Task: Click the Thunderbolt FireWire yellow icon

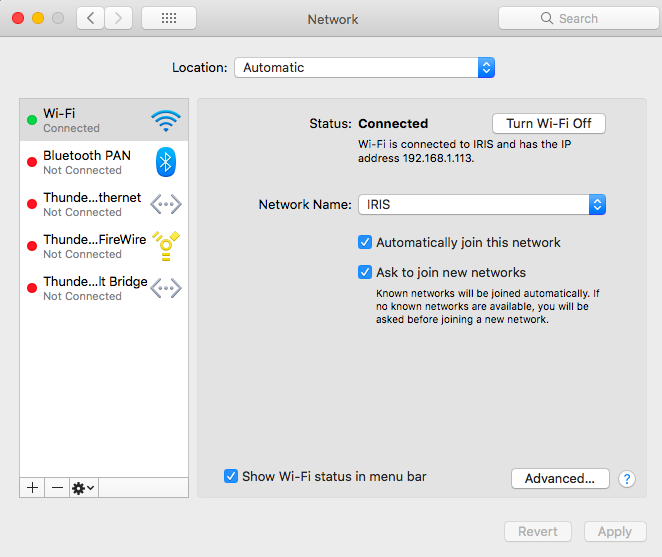Action: [x=165, y=246]
